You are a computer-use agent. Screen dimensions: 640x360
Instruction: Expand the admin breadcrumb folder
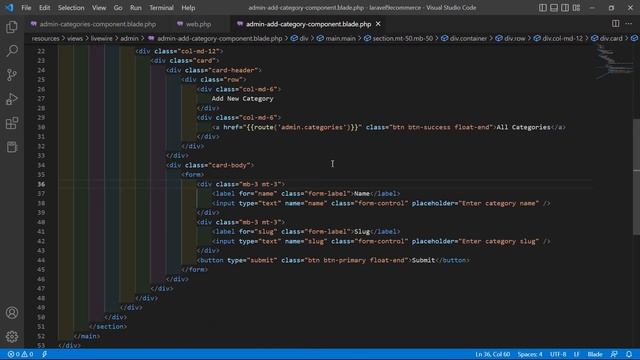129,38
